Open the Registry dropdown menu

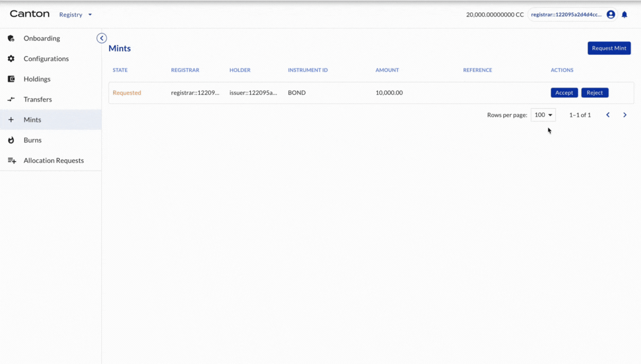(75, 15)
